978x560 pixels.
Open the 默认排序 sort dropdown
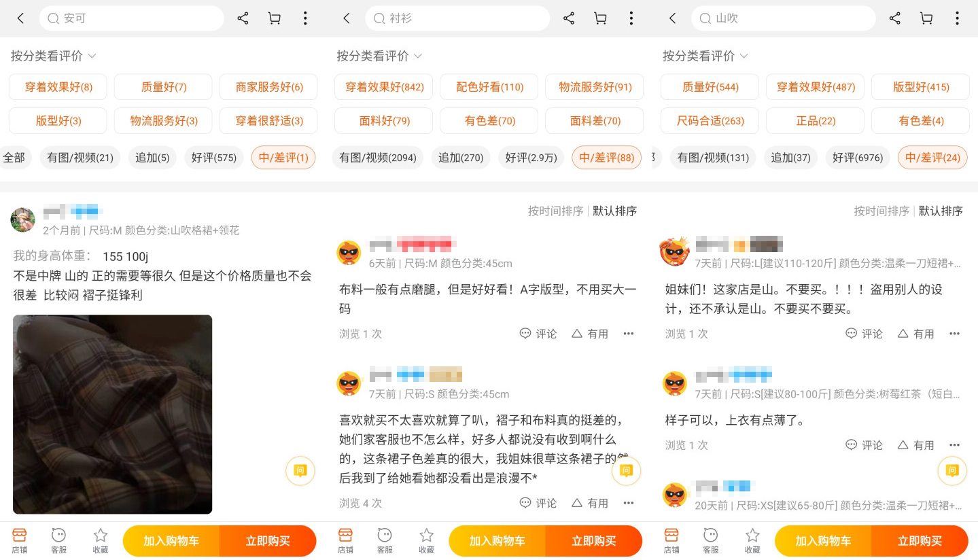(x=614, y=211)
